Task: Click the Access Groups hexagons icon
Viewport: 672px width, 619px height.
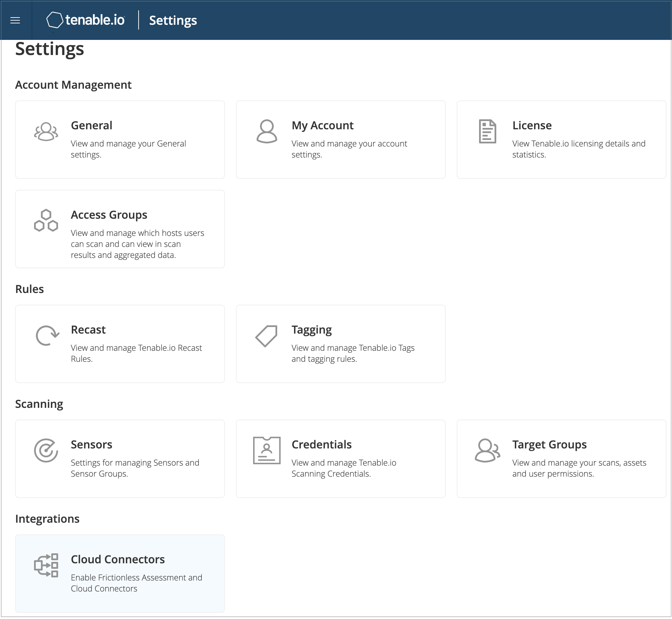Action: [46, 220]
